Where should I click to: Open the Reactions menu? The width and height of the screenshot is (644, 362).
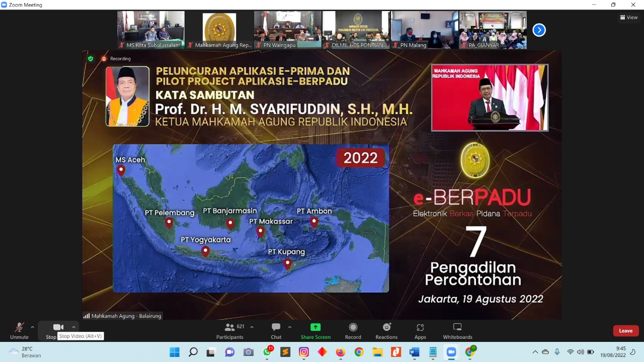pyautogui.click(x=386, y=330)
